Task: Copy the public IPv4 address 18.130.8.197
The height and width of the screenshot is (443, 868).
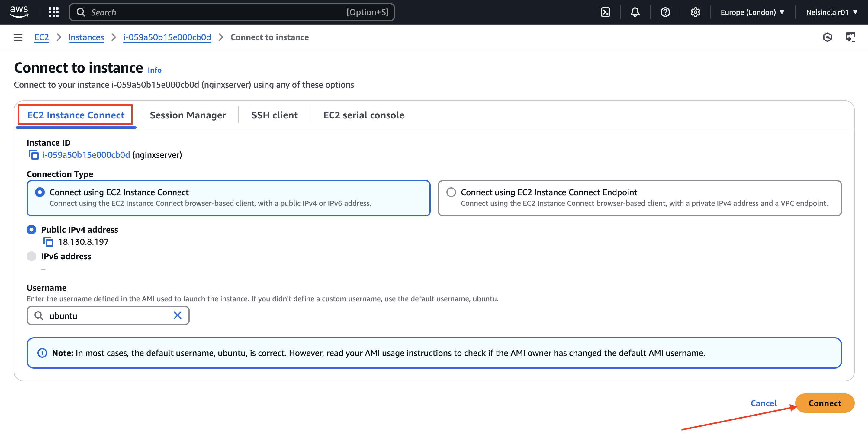Action: pos(48,242)
